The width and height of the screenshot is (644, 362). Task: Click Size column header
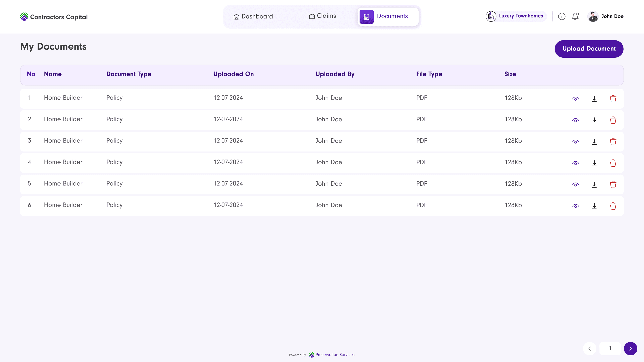510,74
